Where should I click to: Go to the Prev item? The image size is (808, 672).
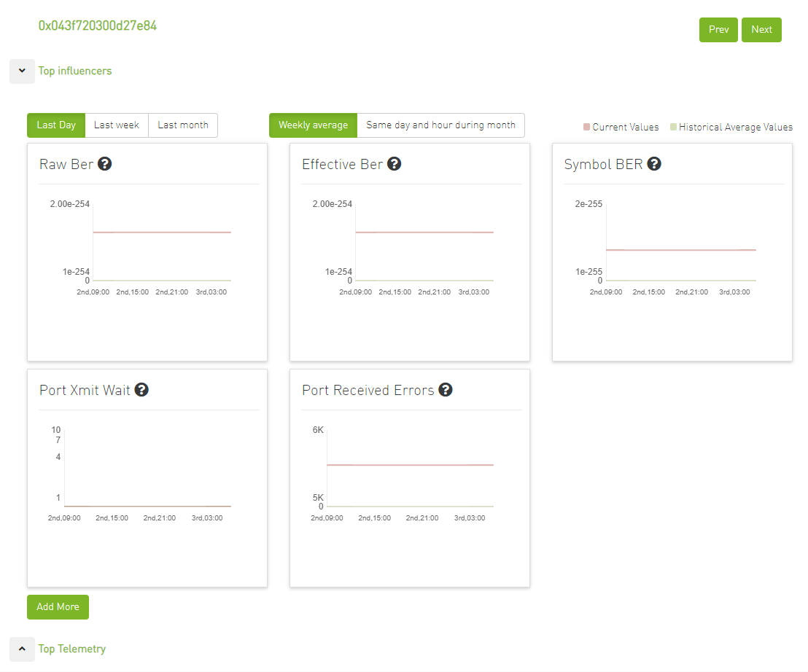[x=718, y=30]
